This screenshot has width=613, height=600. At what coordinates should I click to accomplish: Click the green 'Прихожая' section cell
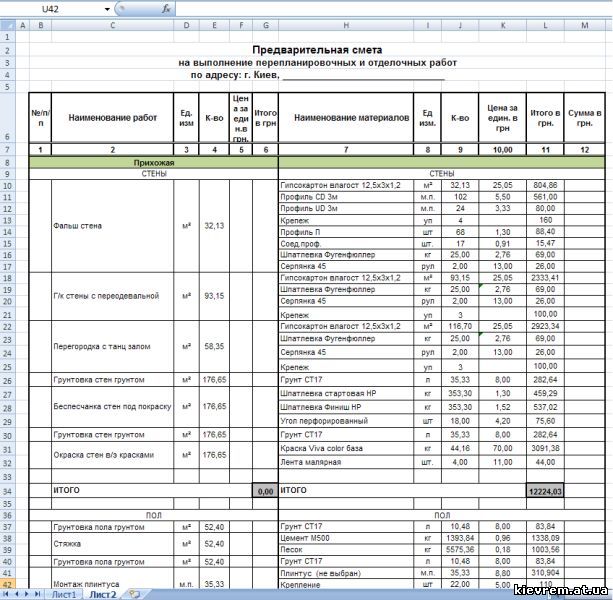tap(154, 163)
